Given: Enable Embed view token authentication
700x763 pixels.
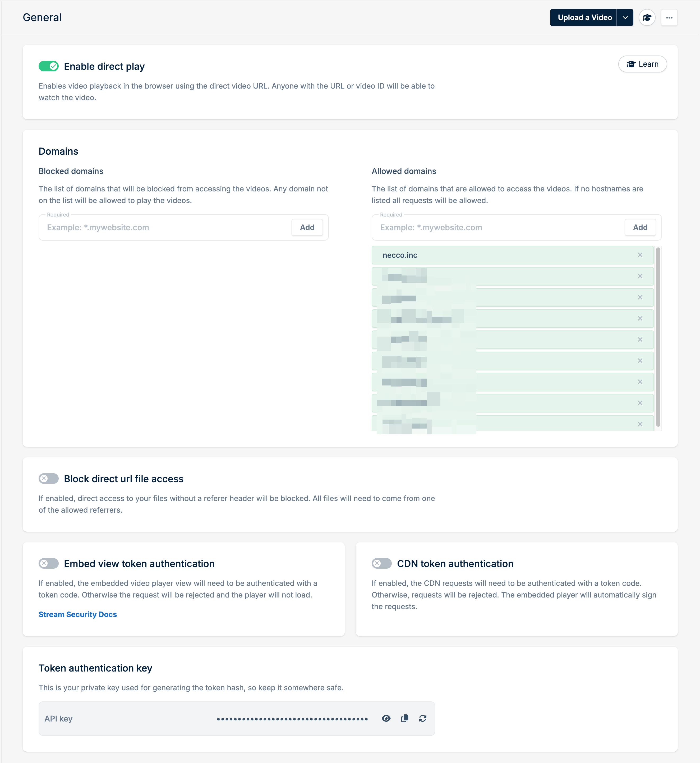Looking at the screenshot, I should pos(48,563).
